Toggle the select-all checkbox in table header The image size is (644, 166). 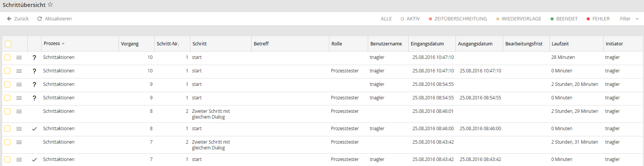[x=8, y=44]
